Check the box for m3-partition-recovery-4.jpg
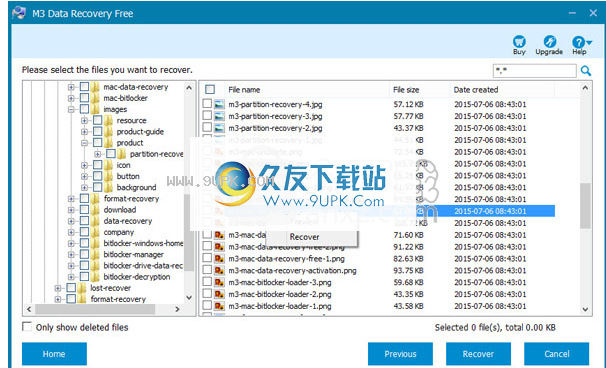 [x=207, y=104]
